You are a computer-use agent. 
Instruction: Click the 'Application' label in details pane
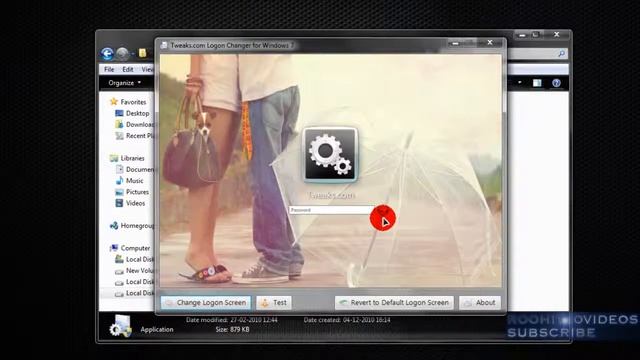[x=157, y=329]
